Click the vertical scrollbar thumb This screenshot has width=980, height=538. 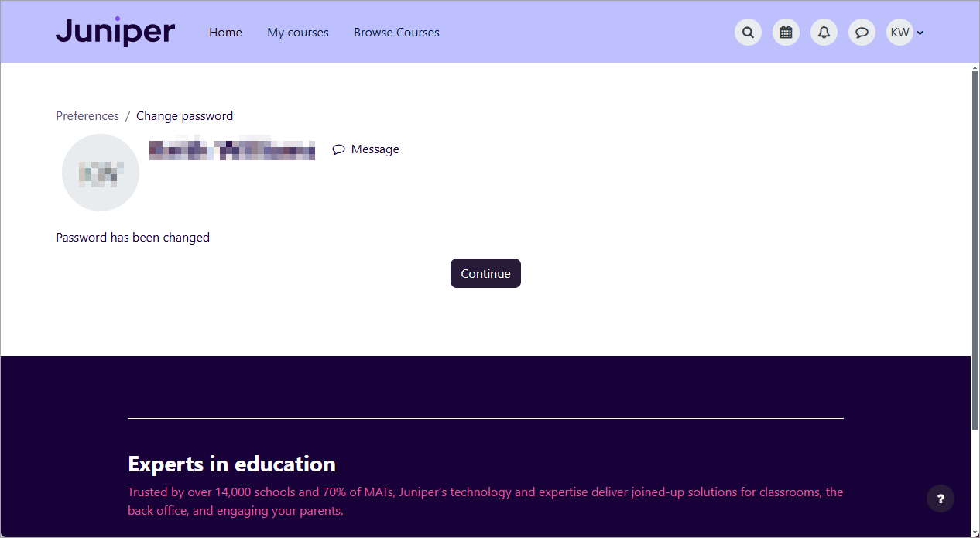coord(975,248)
